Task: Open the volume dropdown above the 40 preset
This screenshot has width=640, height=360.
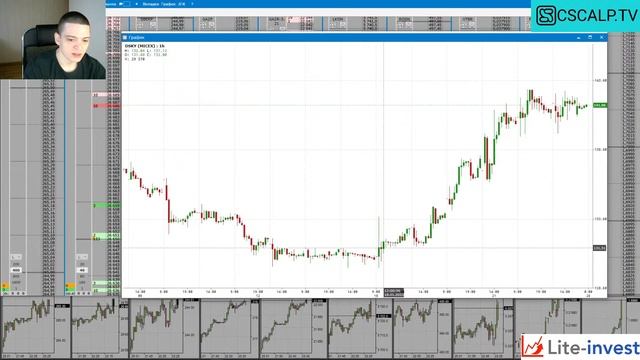Action: (82, 257)
